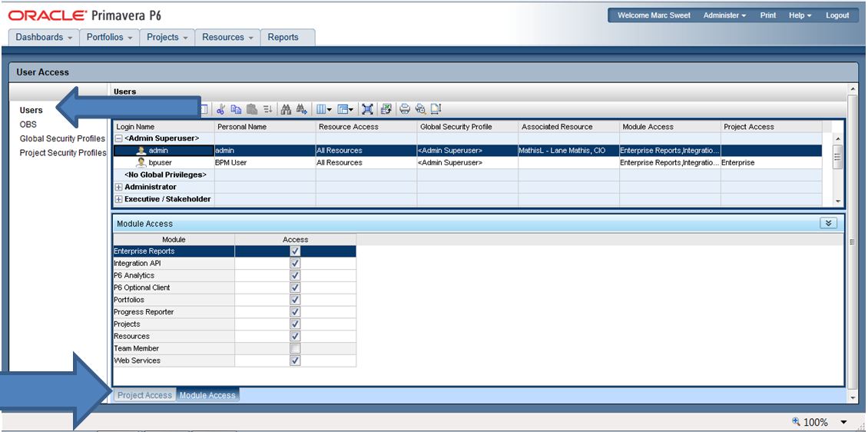Click the zoom magnifier icon in status bar

pos(797,422)
